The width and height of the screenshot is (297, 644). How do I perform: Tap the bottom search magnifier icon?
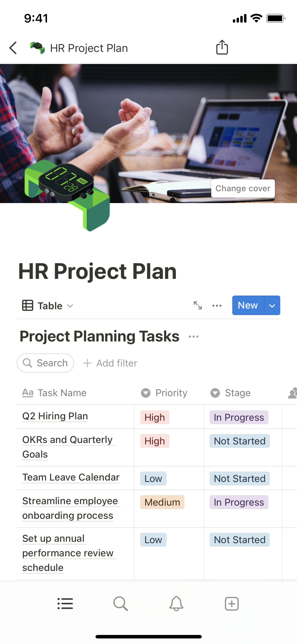120,604
